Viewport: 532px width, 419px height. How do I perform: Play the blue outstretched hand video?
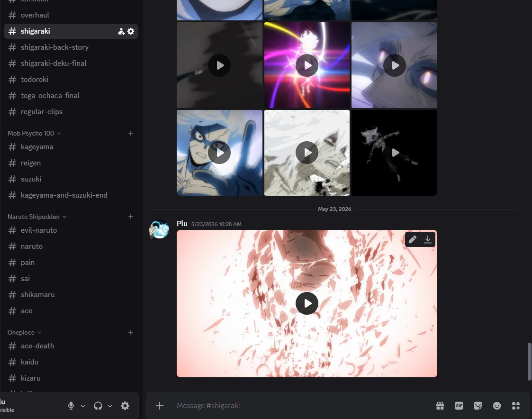tap(219, 153)
